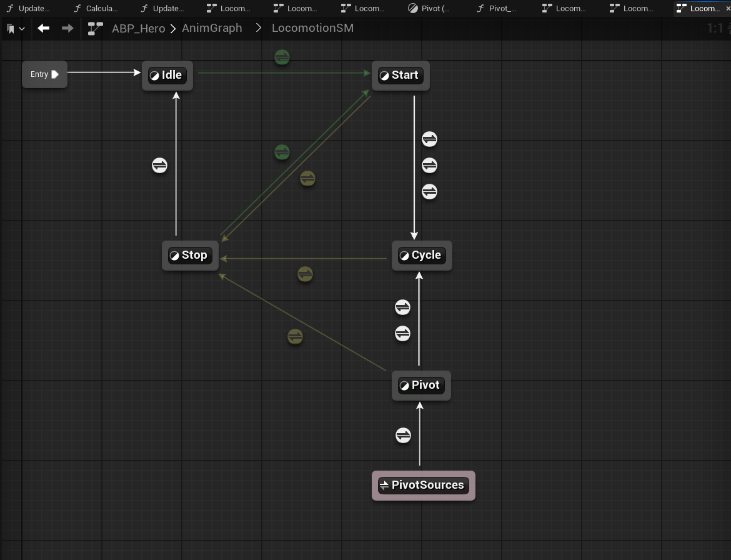Image resolution: width=731 pixels, height=560 pixels.
Task: Go back with the left arrow button
Action: pos(43,29)
